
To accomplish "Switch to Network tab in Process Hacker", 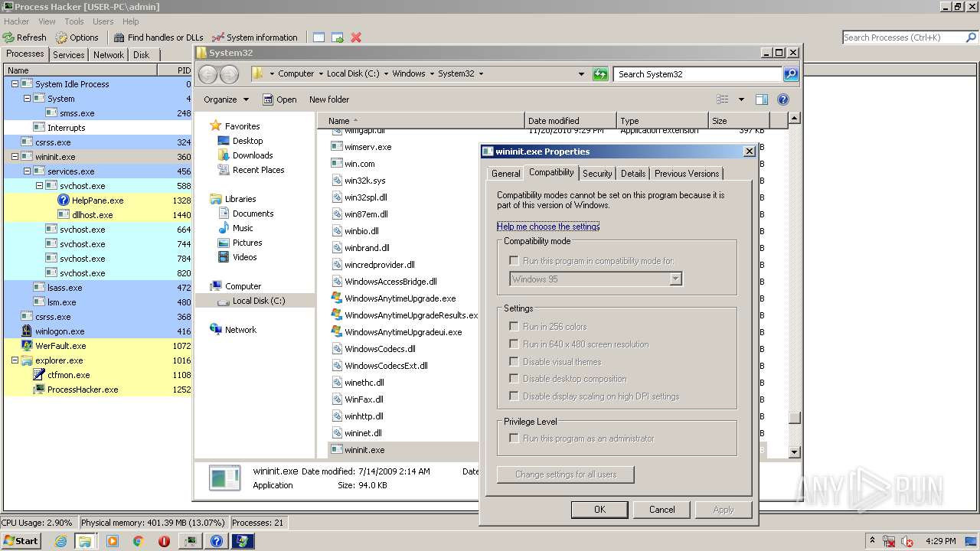I will point(109,55).
